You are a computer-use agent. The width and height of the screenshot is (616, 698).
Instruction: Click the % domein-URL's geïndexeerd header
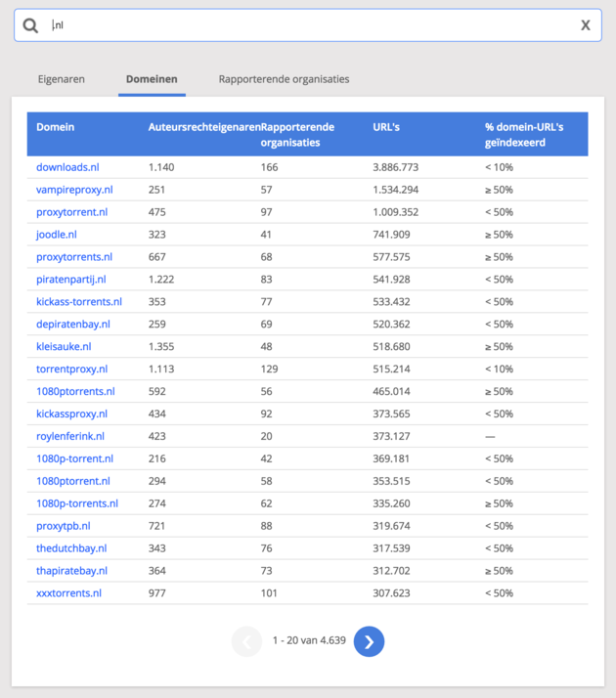click(524, 135)
